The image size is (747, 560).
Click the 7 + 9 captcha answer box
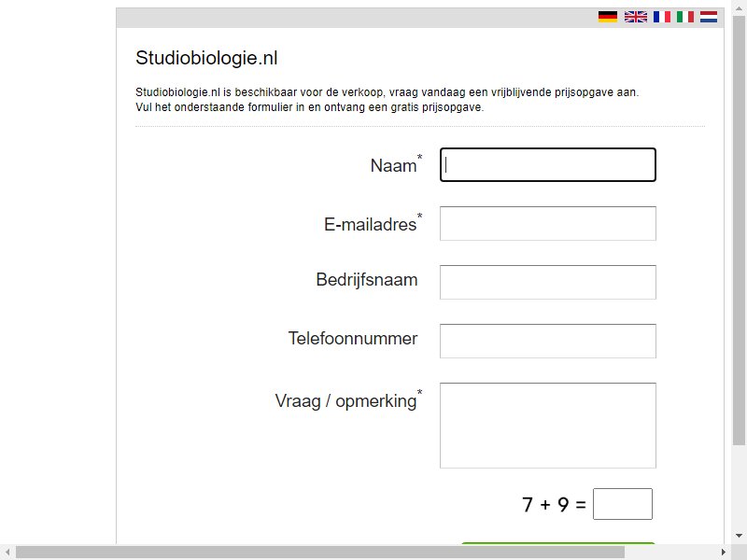[623, 504]
